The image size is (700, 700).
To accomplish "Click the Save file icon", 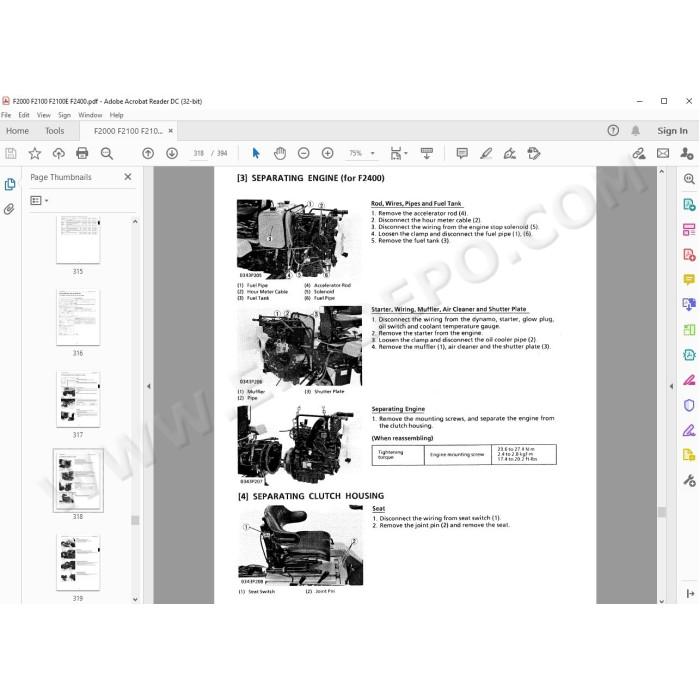I will pyautogui.click(x=10, y=154).
